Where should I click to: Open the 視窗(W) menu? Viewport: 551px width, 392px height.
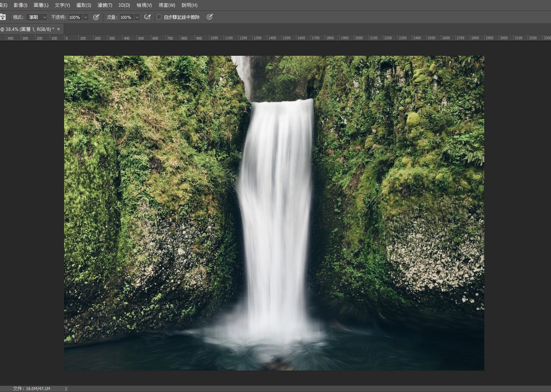coord(167,5)
